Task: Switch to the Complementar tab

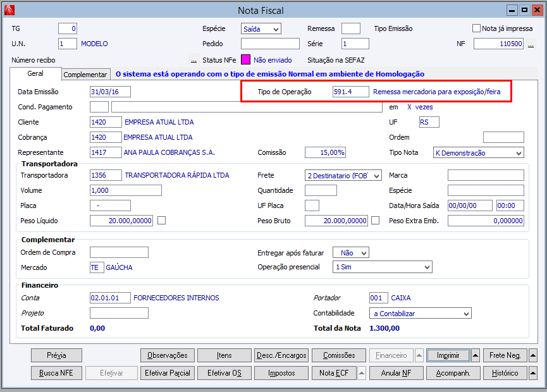Action: 85,75
